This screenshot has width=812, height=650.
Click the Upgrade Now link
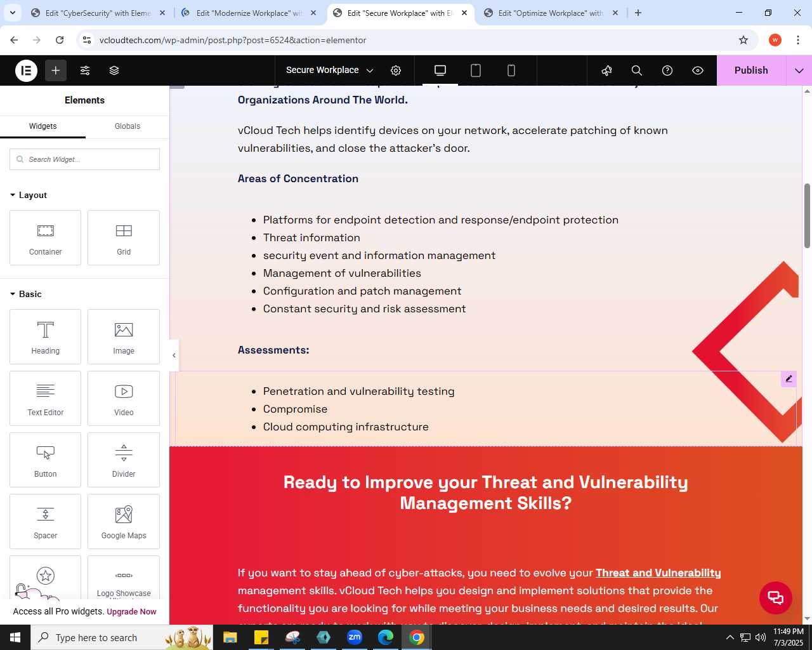(131, 612)
